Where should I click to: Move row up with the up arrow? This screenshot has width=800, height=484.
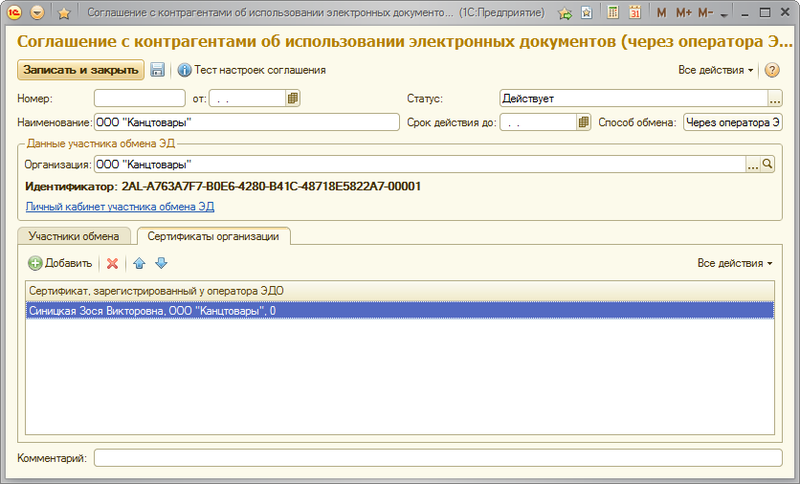(x=139, y=263)
